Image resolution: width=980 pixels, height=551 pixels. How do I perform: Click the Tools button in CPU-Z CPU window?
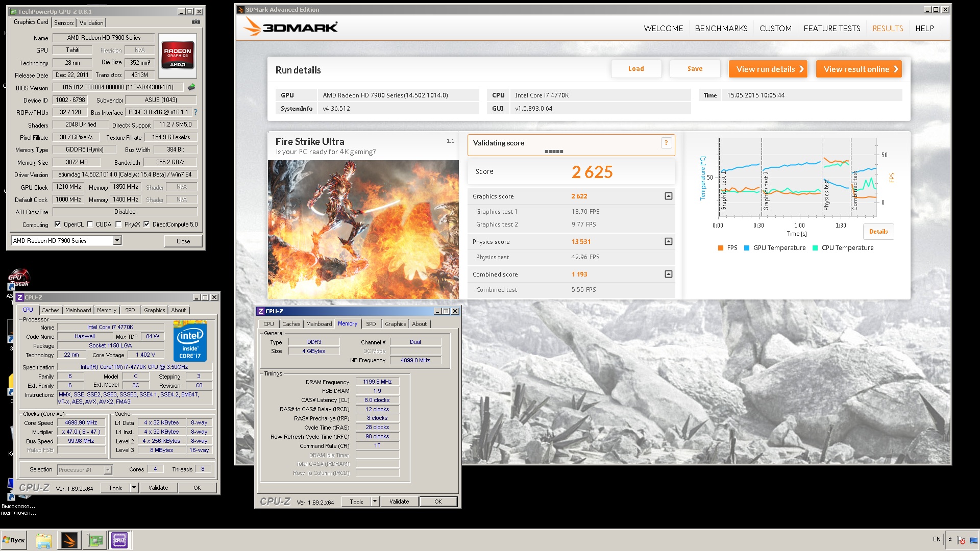tap(115, 488)
